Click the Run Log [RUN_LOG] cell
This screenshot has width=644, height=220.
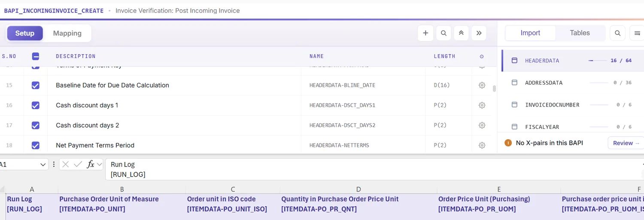click(x=32, y=207)
